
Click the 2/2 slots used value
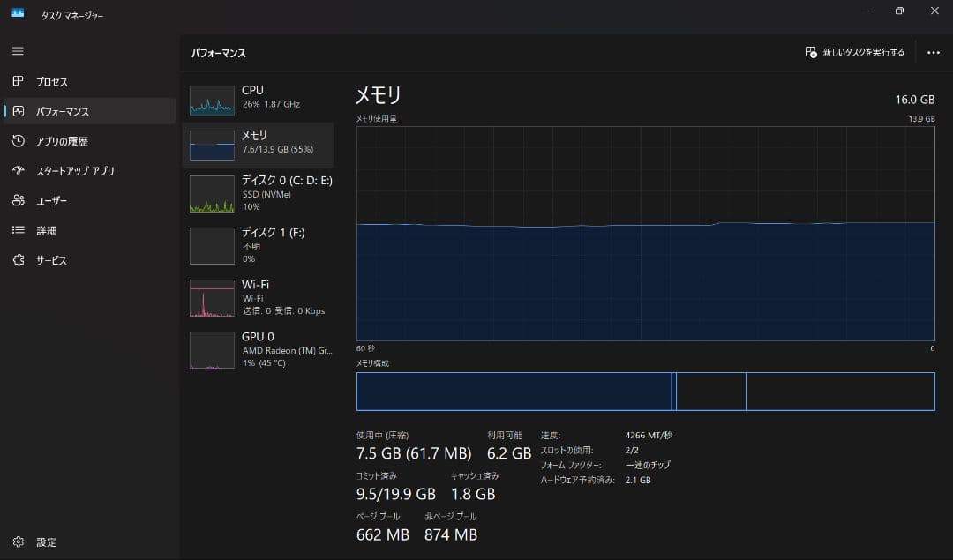tap(632, 450)
